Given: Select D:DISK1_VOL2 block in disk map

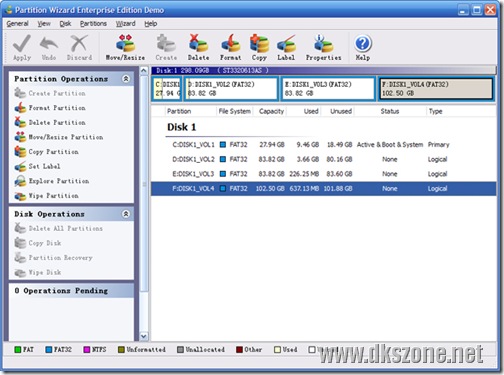Looking at the screenshot, I should coord(231,89).
